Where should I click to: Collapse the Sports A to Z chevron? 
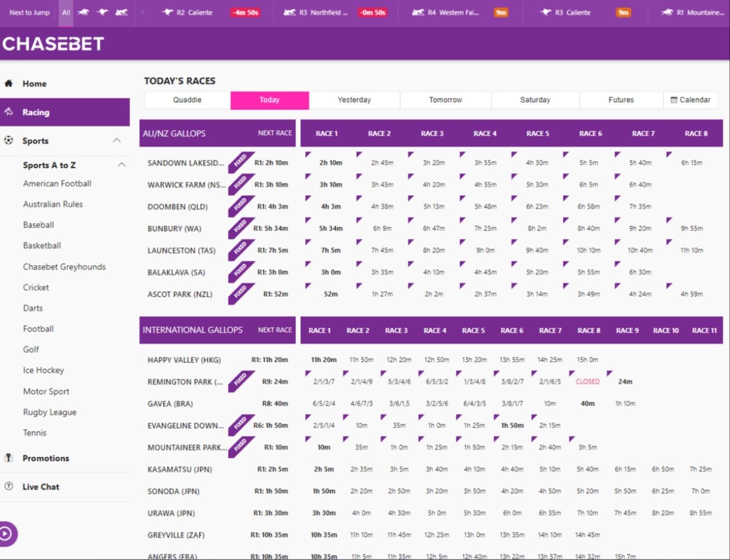click(122, 165)
